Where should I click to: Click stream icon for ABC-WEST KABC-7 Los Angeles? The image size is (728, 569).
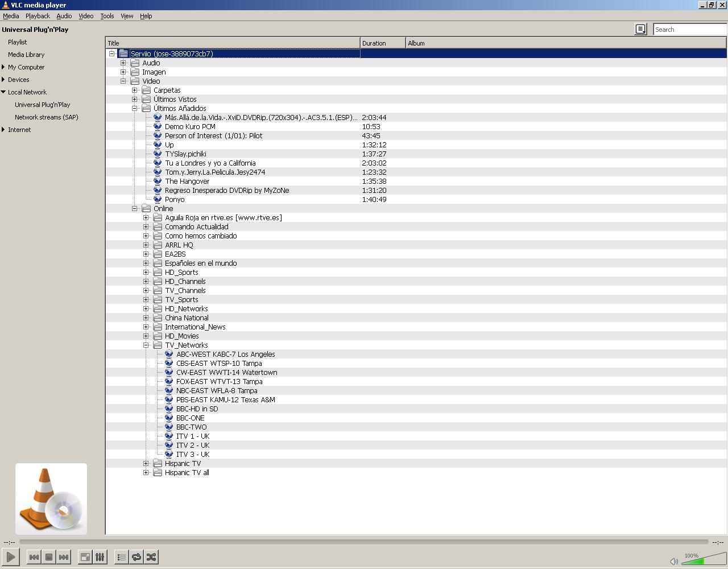pos(169,354)
